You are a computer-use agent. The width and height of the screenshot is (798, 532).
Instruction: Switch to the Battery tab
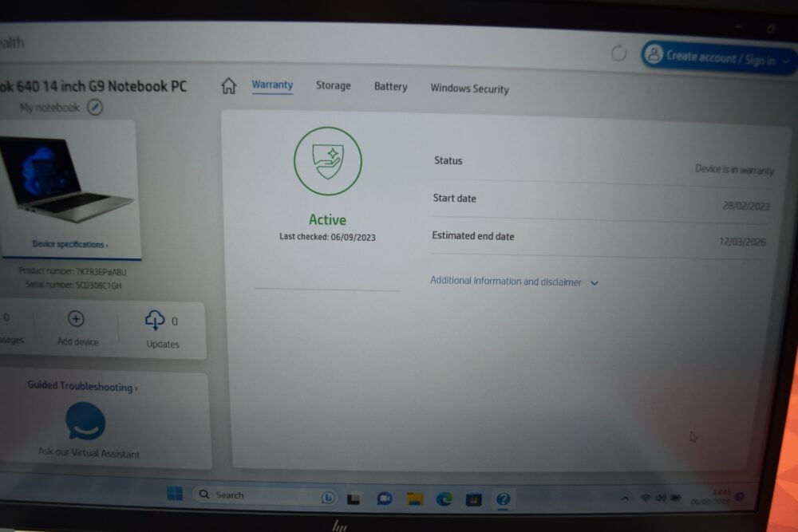click(x=391, y=86)
